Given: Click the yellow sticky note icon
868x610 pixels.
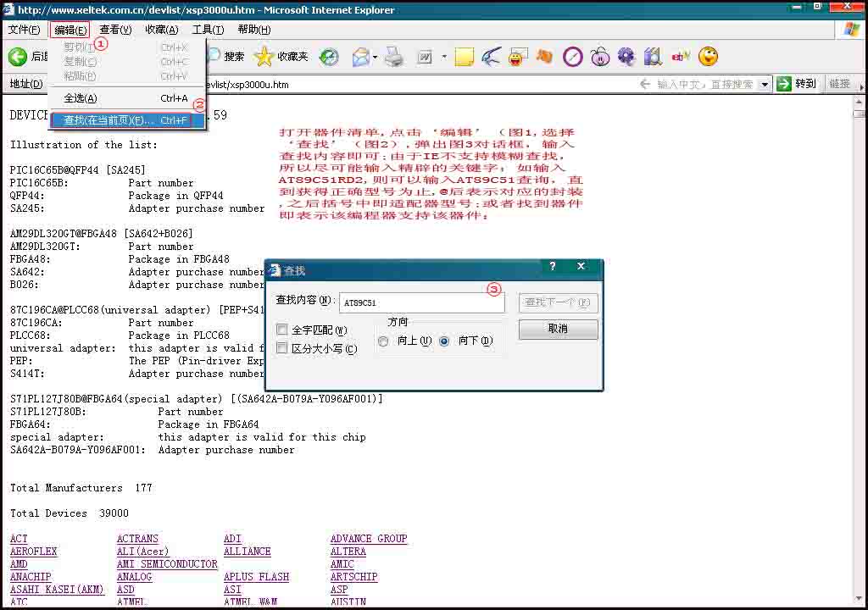Looking at the screenshot, I should [464, 57].
